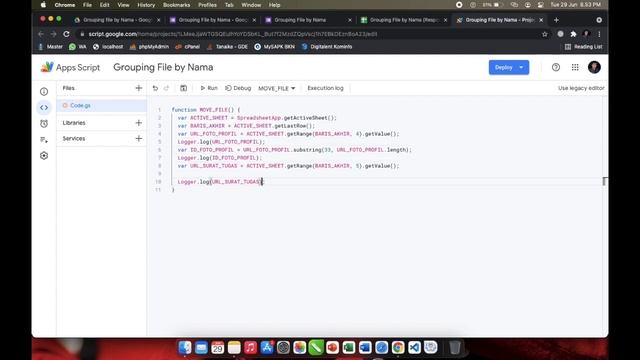This screenshot has width=640, height=360.
Task: Open the phpMyAdmin bookmark
Action: 149,47
